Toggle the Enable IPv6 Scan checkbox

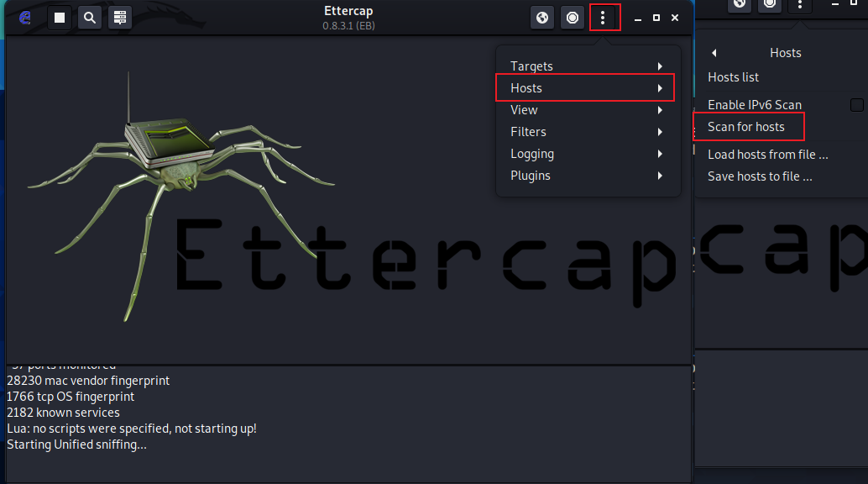pyautogui.click(x=857, y=105)
